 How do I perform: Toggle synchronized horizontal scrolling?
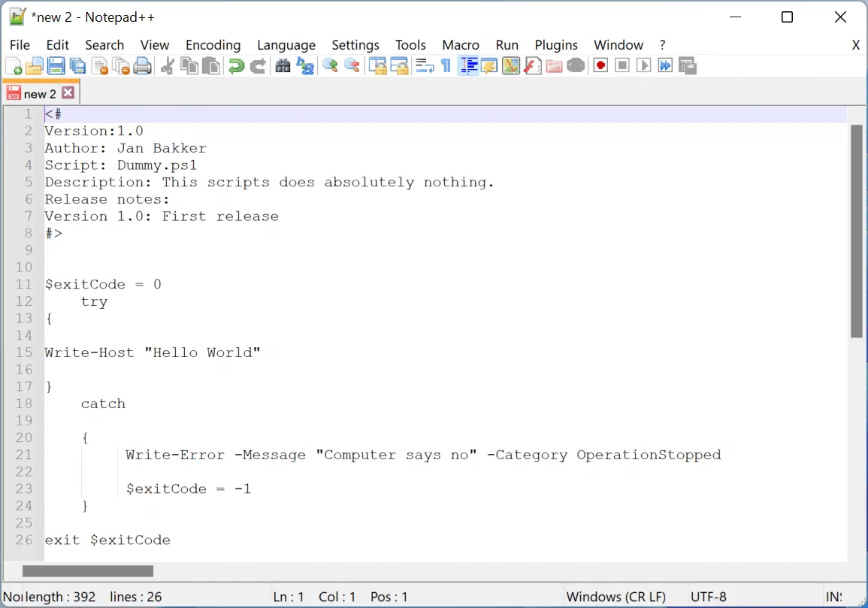click(399, 66)
